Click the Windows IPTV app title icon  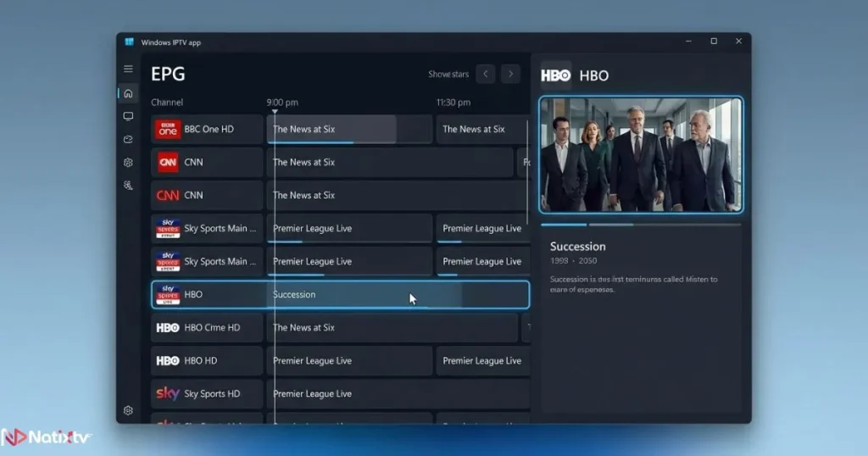click(x=129, y=42)
